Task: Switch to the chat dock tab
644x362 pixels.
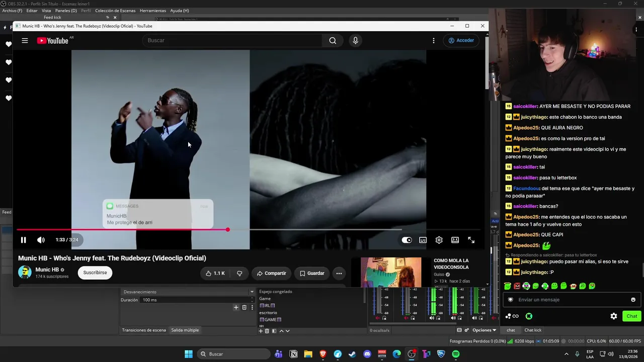Action: click(x=511, y=330)
